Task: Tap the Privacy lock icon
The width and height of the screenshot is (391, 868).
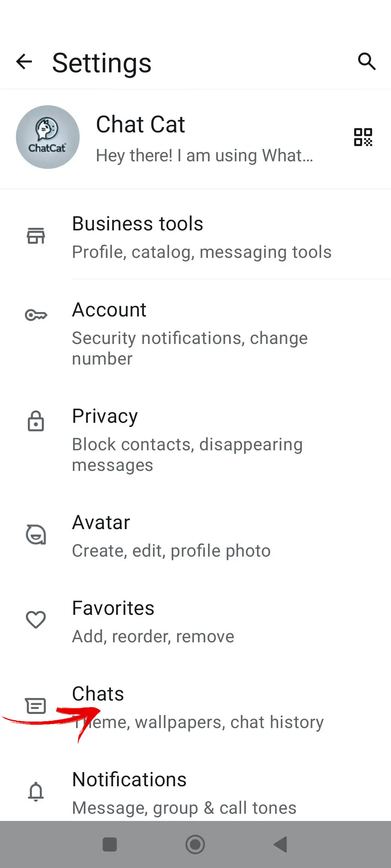Action: pos(36,421)
